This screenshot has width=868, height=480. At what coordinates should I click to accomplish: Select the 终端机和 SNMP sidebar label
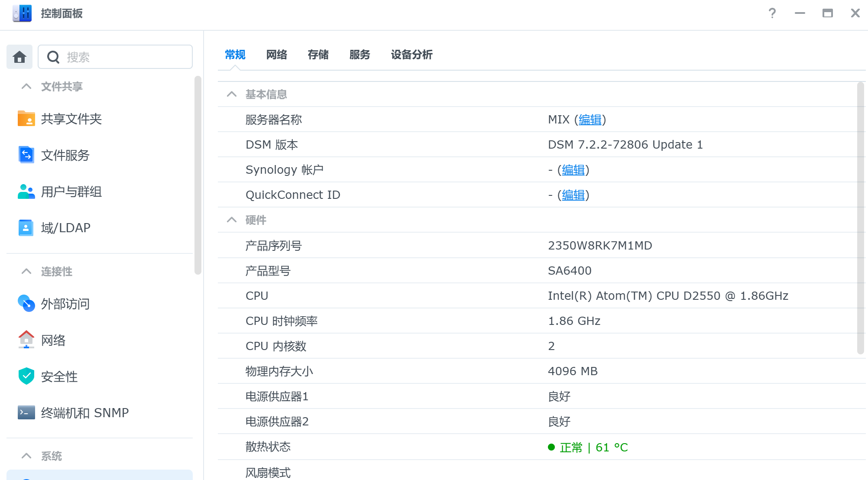85,413
